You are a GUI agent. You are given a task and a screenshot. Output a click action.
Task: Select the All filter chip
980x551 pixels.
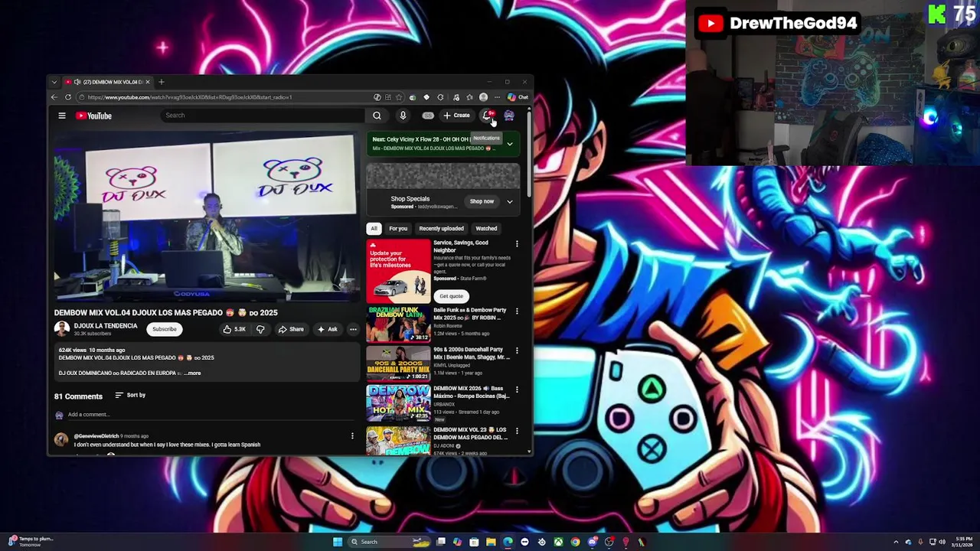[374, 228]
